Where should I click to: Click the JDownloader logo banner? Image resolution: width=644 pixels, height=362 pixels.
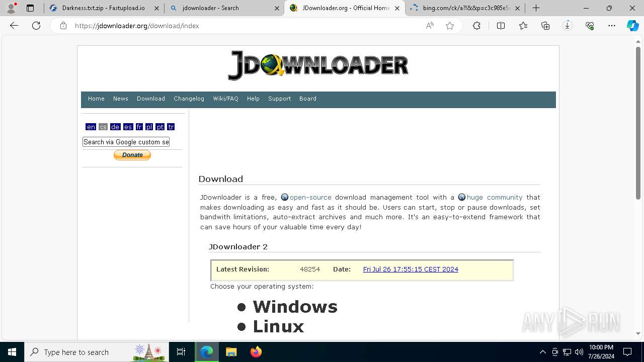(318, 65)
